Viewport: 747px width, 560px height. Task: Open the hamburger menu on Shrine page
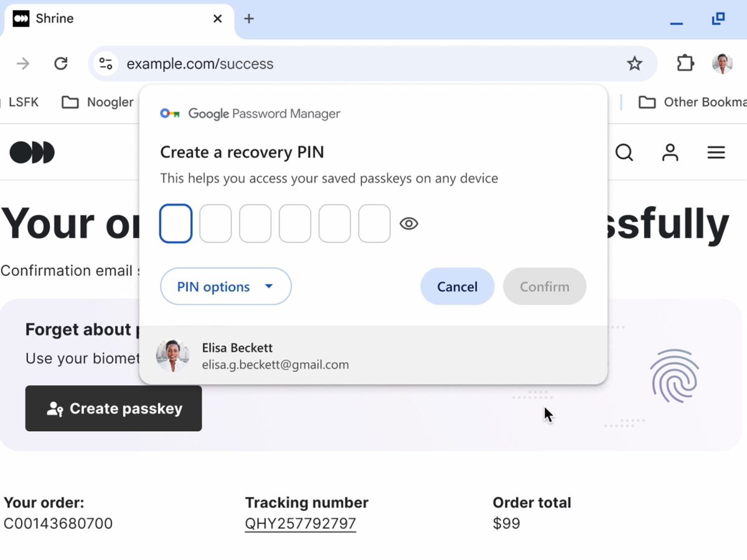(x=716, y=152)
